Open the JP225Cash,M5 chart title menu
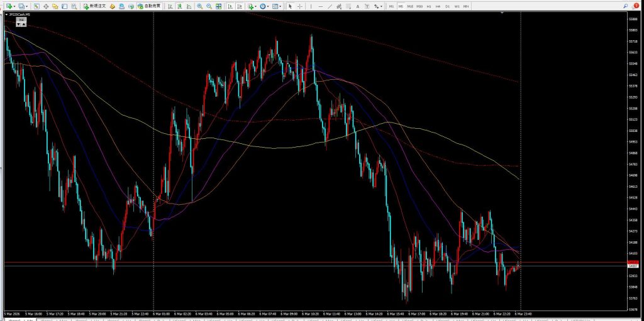 pyautogui.click(x=19, y=14)
